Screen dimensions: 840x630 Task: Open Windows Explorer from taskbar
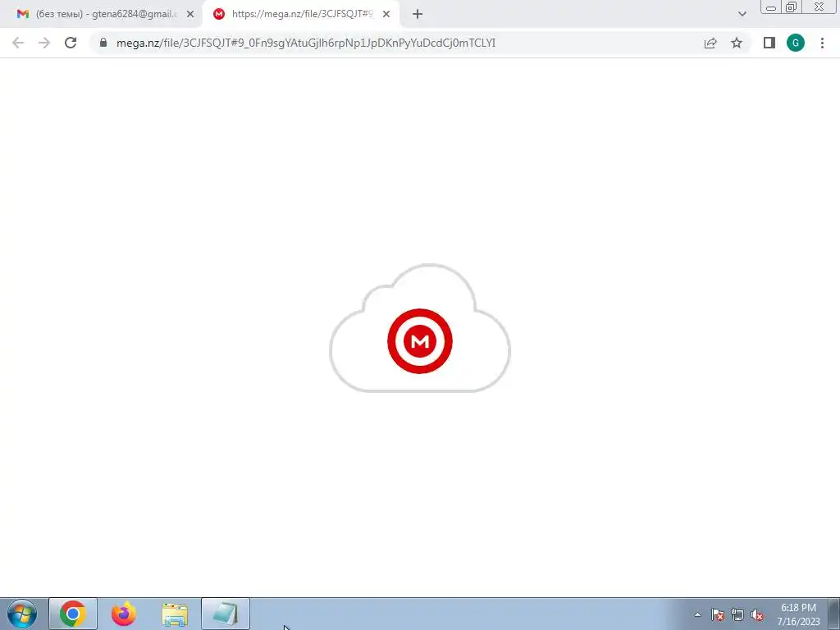[x=175, y=614]
